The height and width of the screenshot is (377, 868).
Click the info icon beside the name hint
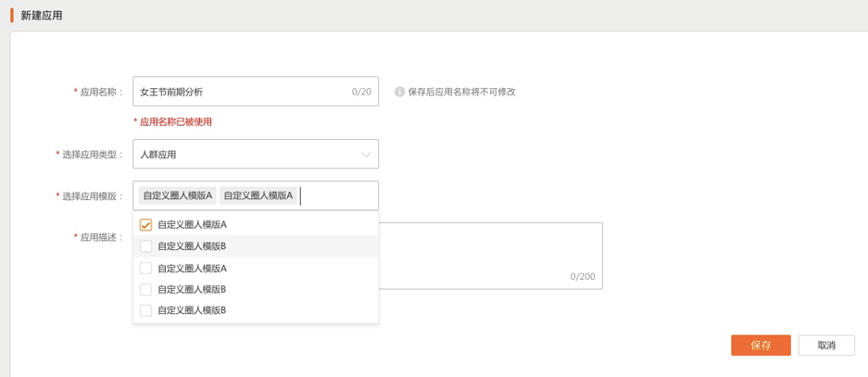(400, 92)
